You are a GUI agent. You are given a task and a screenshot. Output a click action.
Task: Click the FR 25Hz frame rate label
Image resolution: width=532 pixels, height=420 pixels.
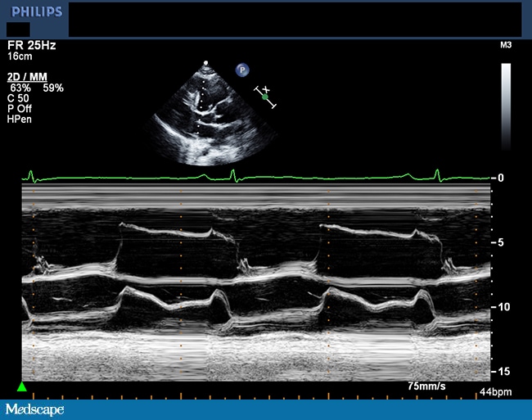[29, 47]
